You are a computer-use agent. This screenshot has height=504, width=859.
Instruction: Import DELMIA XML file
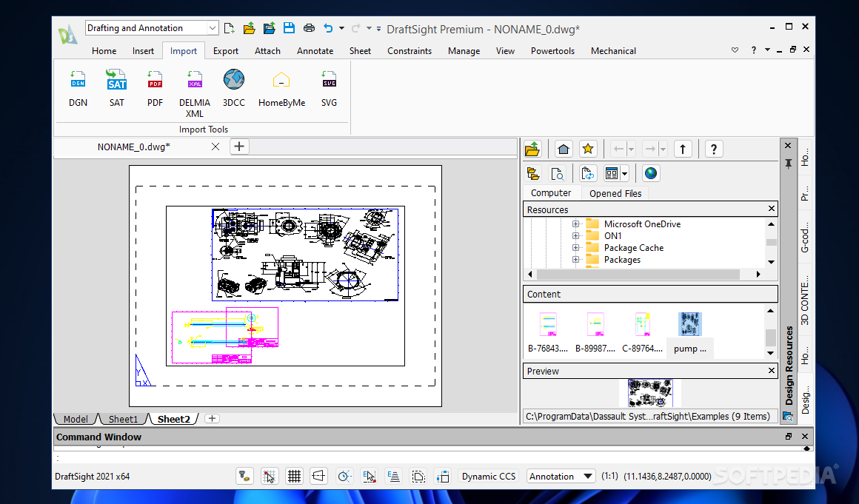click(195, 93)
